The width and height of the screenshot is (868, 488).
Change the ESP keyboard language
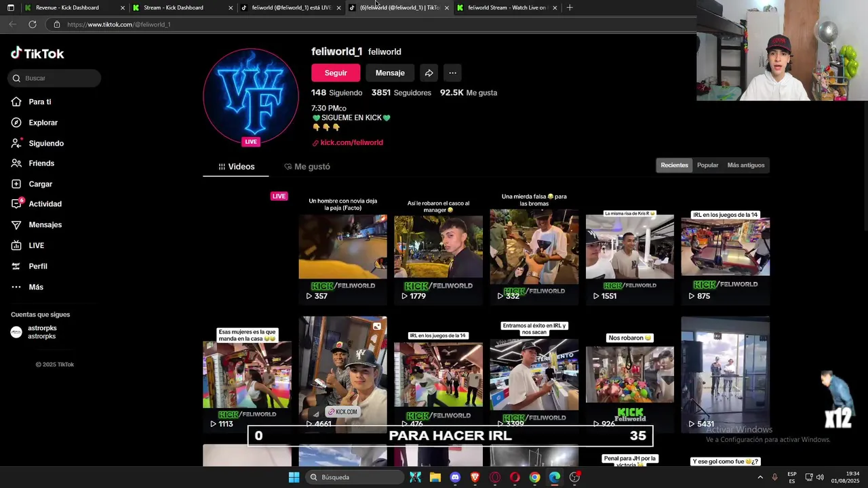792,477
